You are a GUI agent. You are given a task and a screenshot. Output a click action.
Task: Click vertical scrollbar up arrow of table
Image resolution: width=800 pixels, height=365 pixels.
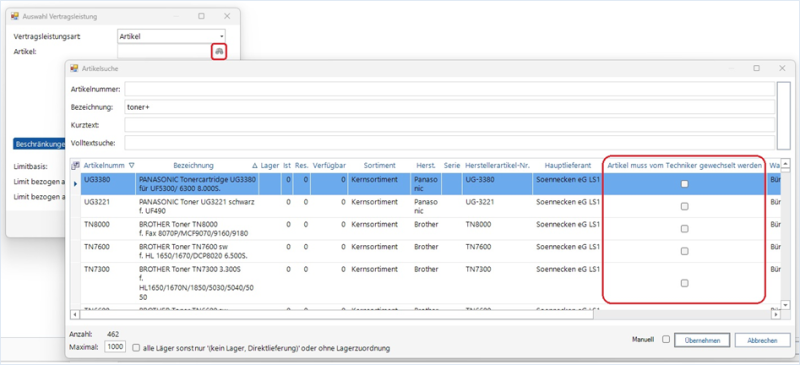[786, 163]
